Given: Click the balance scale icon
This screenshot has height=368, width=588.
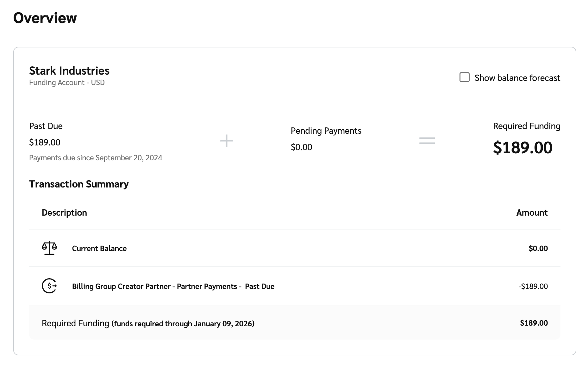Looking at the screenshot, I should pos(49,248).
